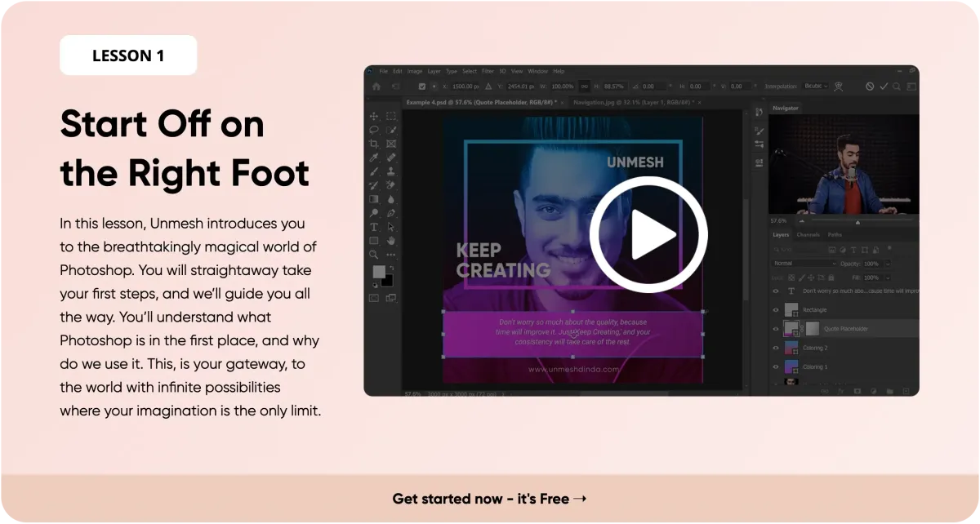
Task: Select the Horizontal Type tool
Action: point(374,227)
